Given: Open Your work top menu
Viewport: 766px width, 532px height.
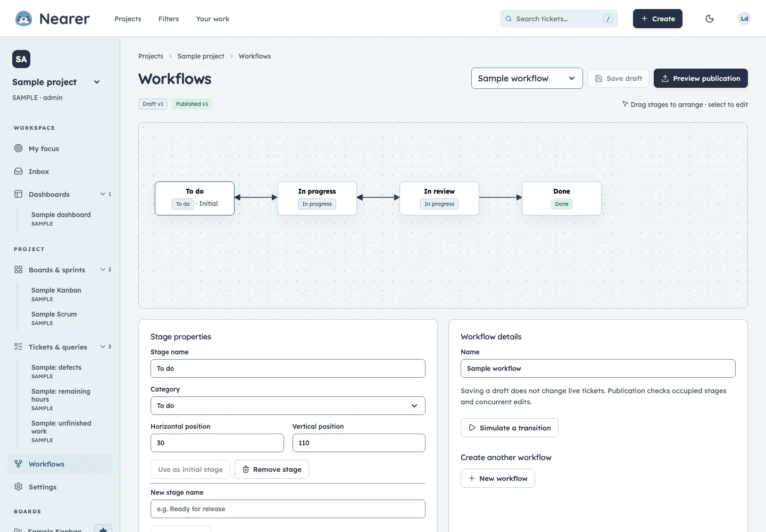Looking at the screenshot, I should tap(213, 19).
